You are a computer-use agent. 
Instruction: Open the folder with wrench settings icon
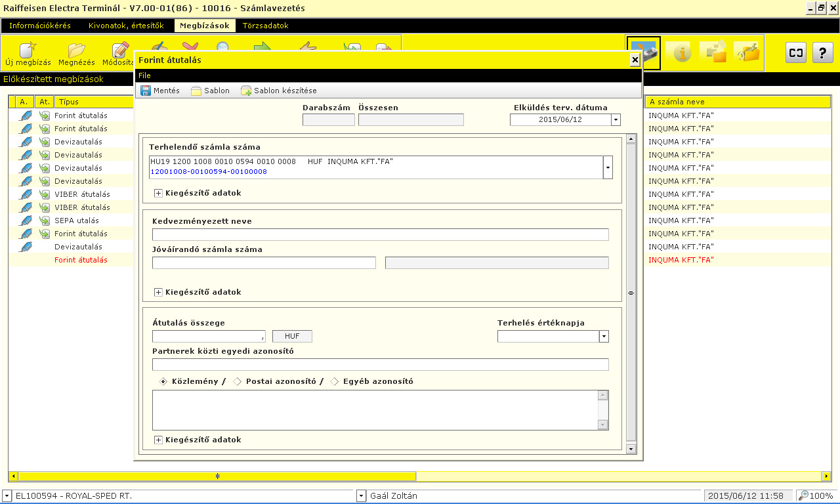coord(747,52)
